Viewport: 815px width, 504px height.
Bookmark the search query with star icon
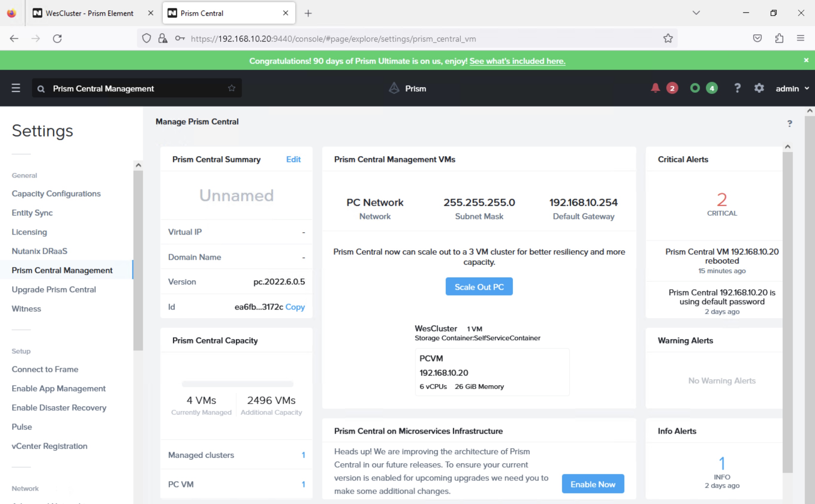232,88
